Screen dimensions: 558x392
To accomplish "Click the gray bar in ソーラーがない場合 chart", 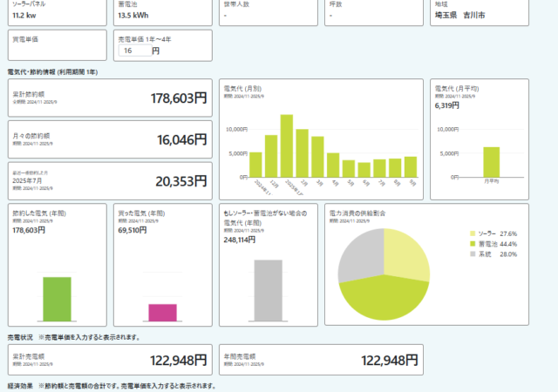I will (268, 290).
